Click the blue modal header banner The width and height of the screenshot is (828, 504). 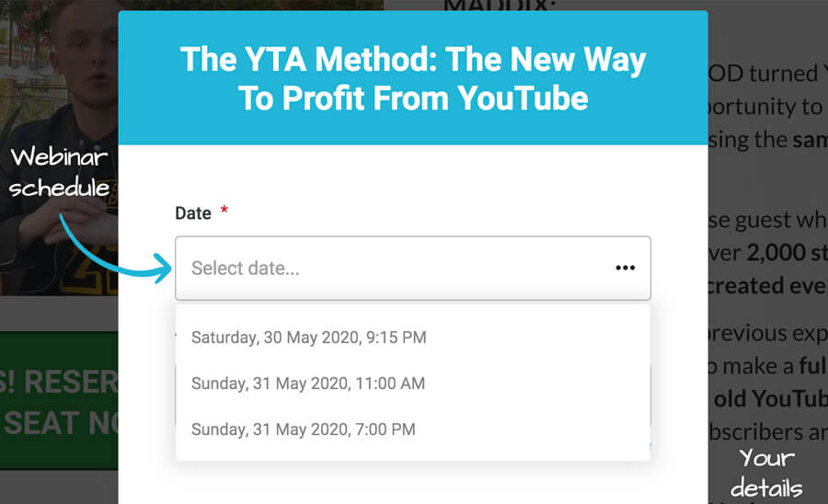(413, 77)
